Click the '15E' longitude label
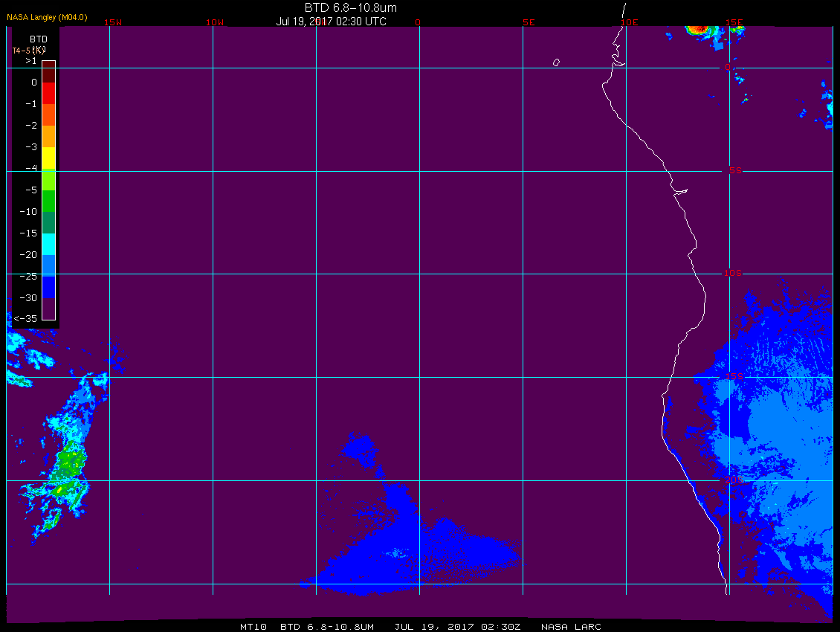This screenshot has width=840, height=632. [x=734, y=22]
